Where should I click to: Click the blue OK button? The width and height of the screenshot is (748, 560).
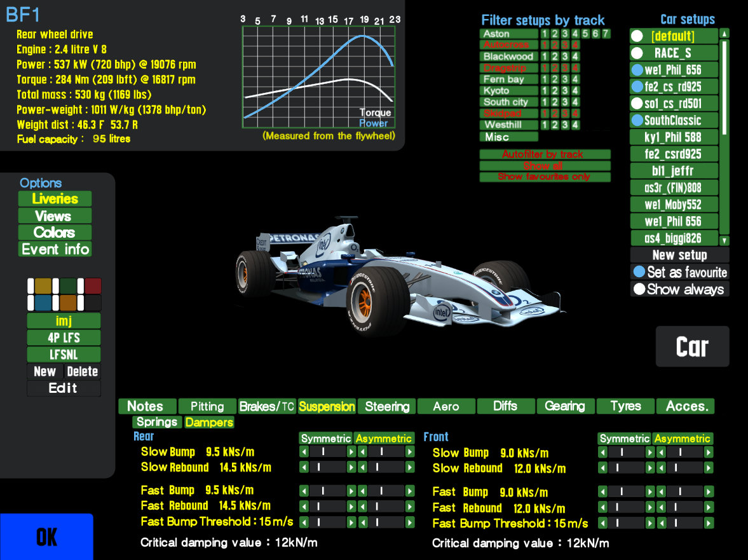(x=46, y=536)
